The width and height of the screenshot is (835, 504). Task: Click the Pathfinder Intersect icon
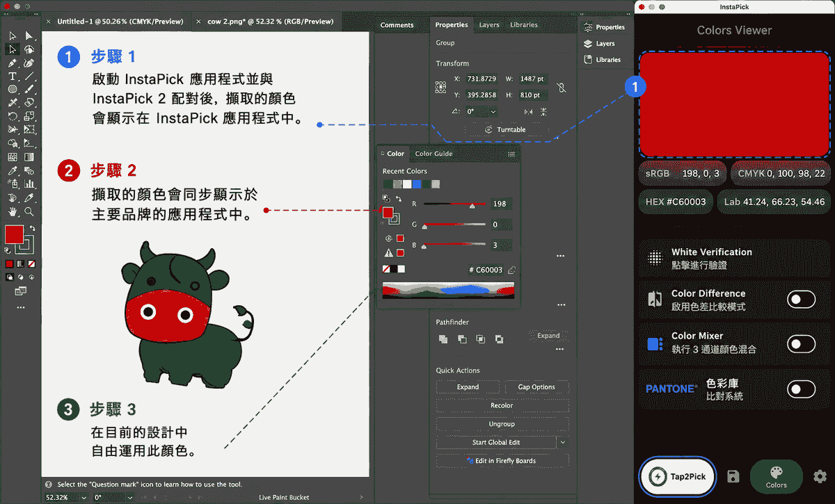pyautogui.click(x=480, y=339)
